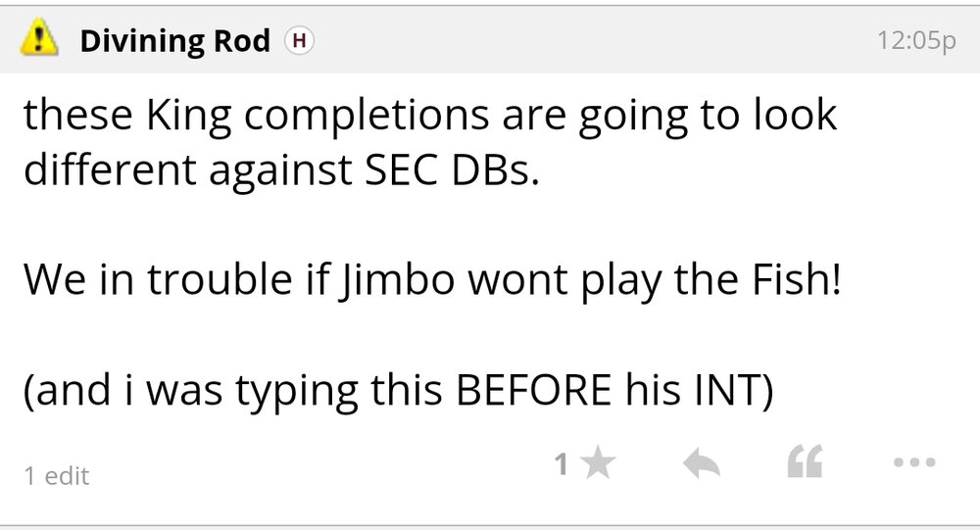Image resolution: width=980 pixels, height=530 pixels.
Task: Open the three-dot more options menu
Action: [x=914, y=462]
